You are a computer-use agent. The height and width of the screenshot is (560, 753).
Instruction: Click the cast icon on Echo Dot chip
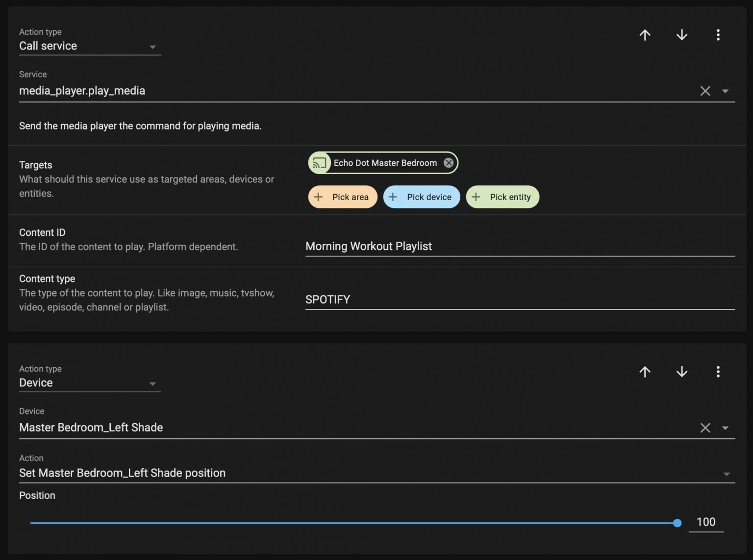320,163
